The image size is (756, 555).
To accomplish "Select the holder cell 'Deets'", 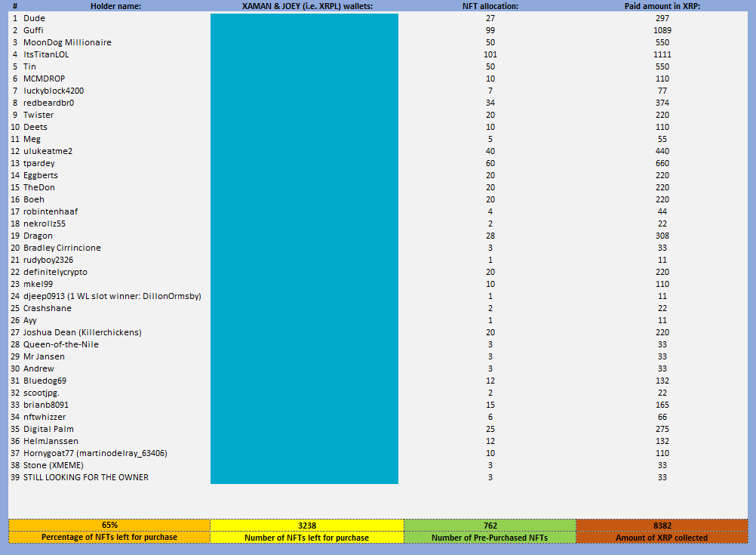I will tap(35, 127).
